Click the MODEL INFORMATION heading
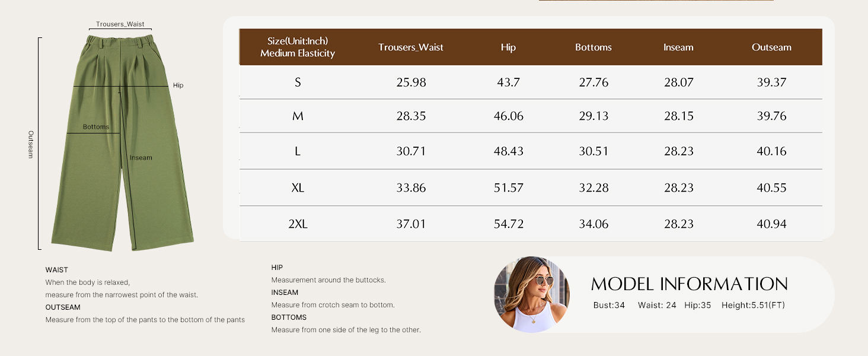 tap(690, 284)
